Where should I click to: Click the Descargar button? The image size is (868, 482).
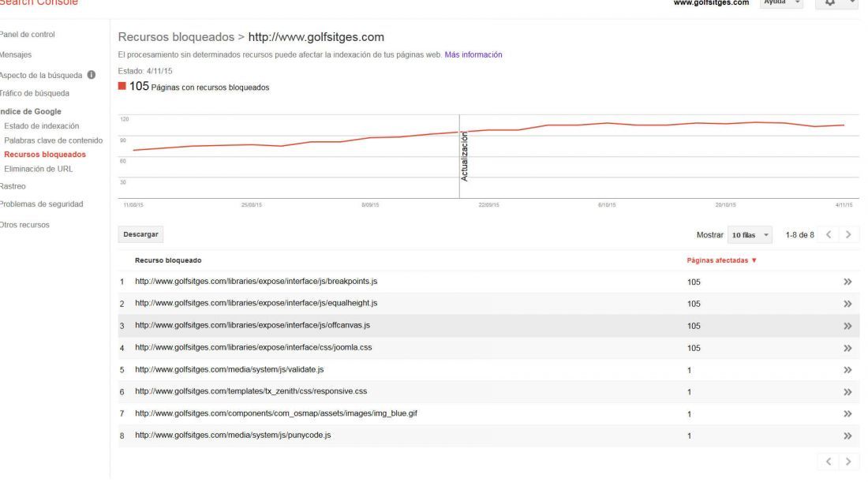[x=140, y=234]
